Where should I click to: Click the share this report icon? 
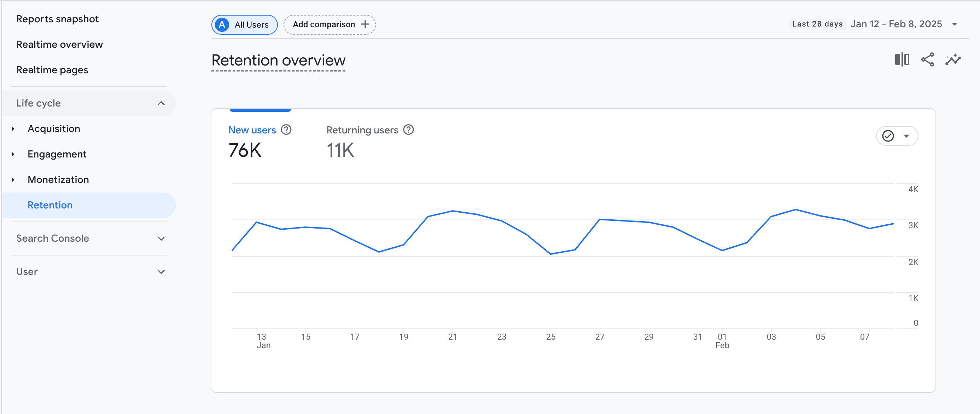pos(927,59)
